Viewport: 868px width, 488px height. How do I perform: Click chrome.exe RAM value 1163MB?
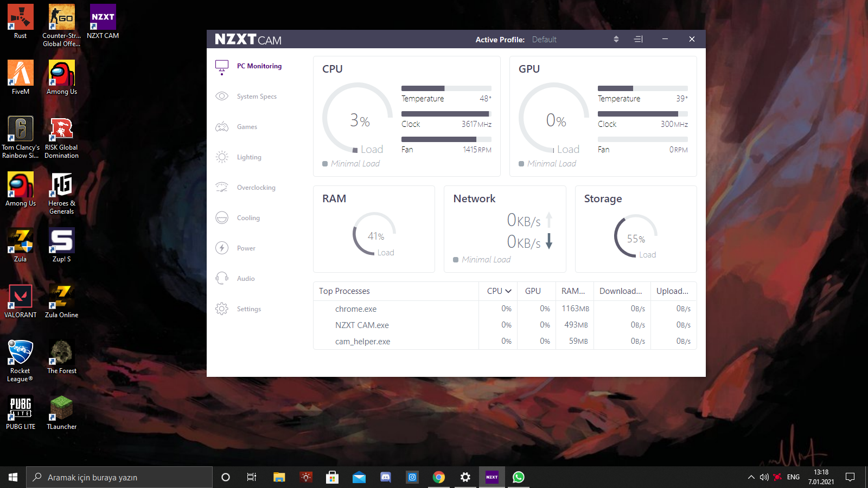[576, 309]
